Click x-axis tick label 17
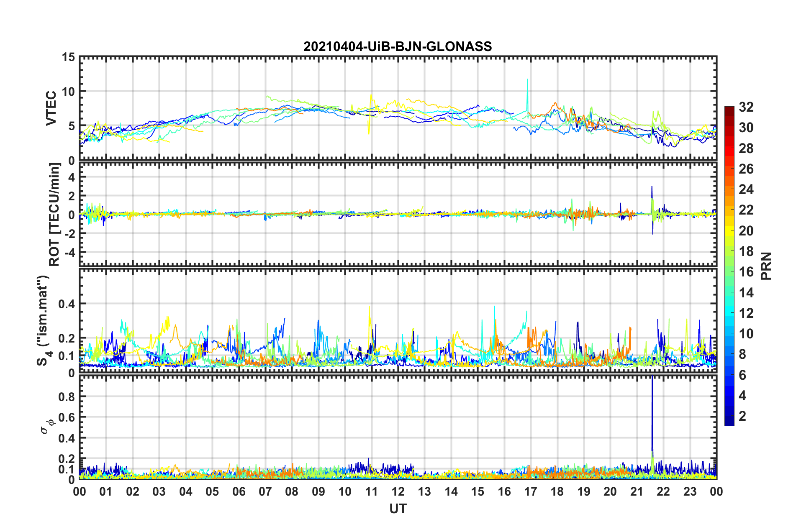The width and height of the screenshot is (796, 532). point(531,491)
